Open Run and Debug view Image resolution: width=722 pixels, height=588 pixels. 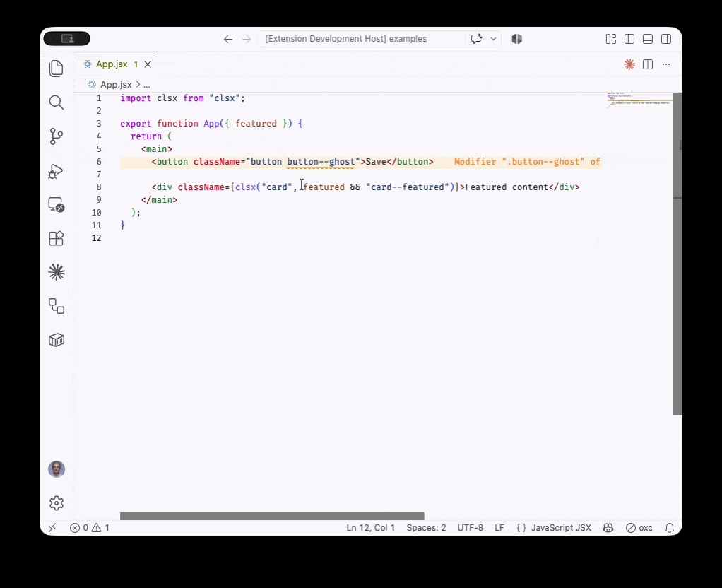[x=57, y=170]
